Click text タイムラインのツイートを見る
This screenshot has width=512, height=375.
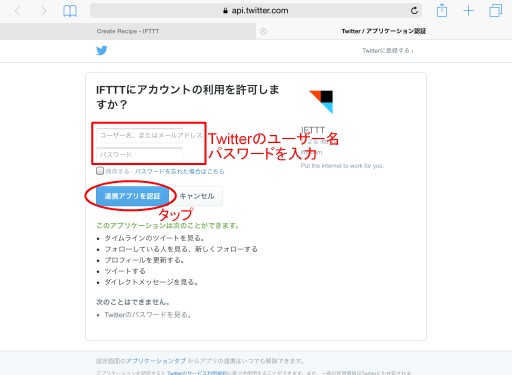point(155,238)
